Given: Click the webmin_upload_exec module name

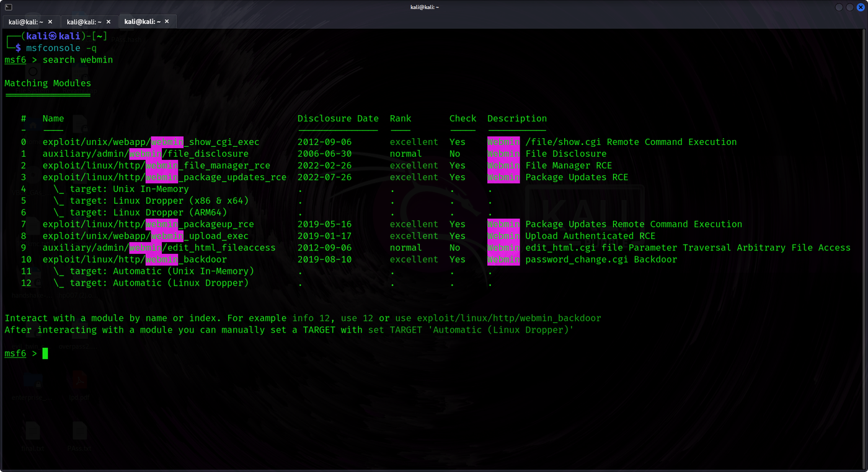Looking at the screenshot, I should point(146,236).
